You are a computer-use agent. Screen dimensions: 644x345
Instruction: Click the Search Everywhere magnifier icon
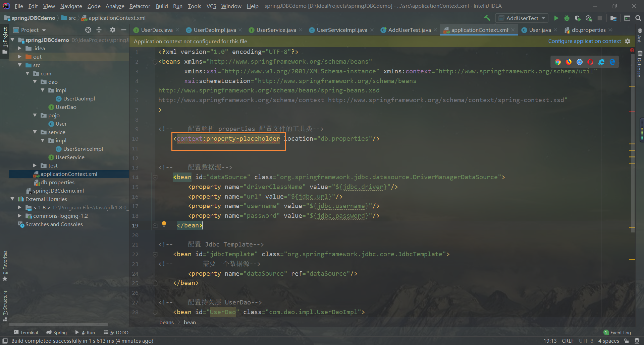click(638, 18)
